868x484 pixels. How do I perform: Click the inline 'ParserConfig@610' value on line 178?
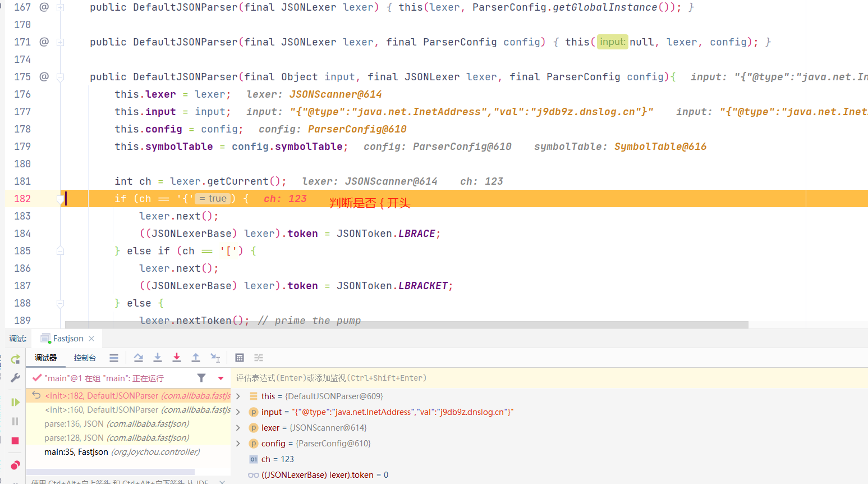click(357, 129)
